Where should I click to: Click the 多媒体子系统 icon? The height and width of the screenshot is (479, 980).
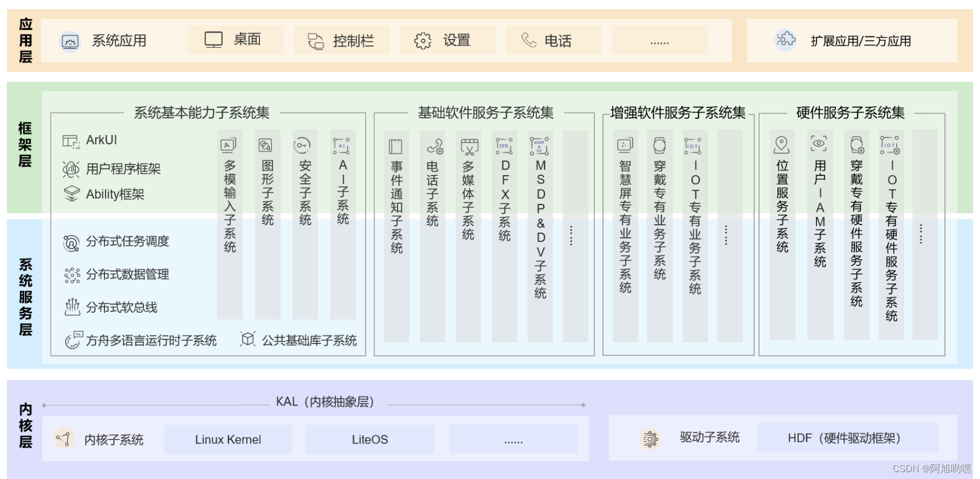coord(469,147)
